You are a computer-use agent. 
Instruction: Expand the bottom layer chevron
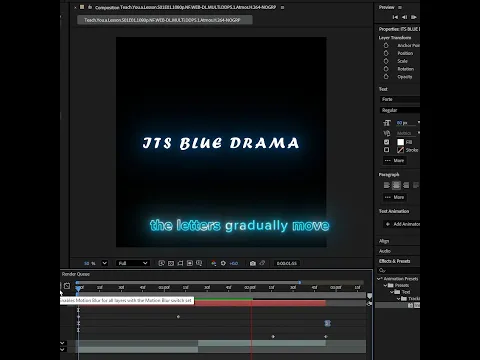[x=62, y=349]
